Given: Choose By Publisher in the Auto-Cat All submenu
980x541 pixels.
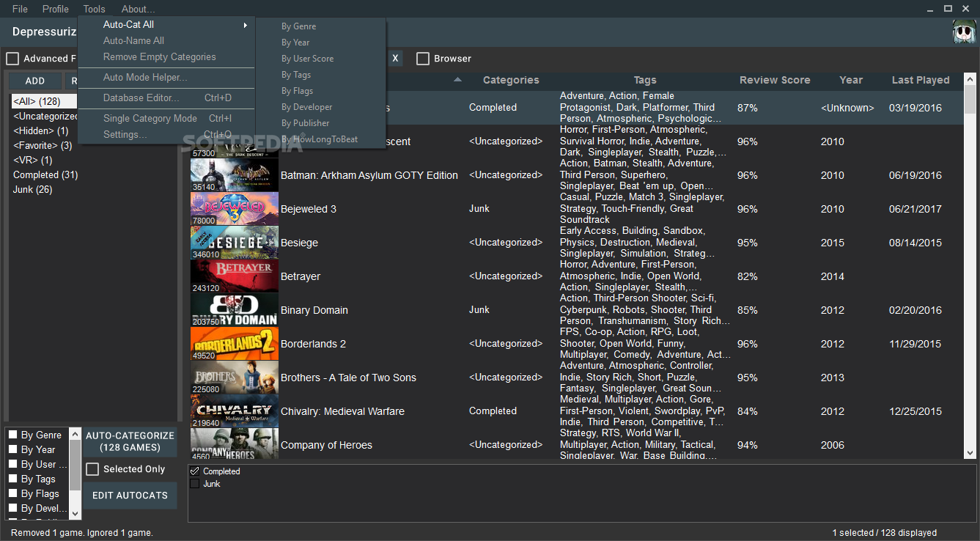Looking at the screenshot, I should [321, 123].
